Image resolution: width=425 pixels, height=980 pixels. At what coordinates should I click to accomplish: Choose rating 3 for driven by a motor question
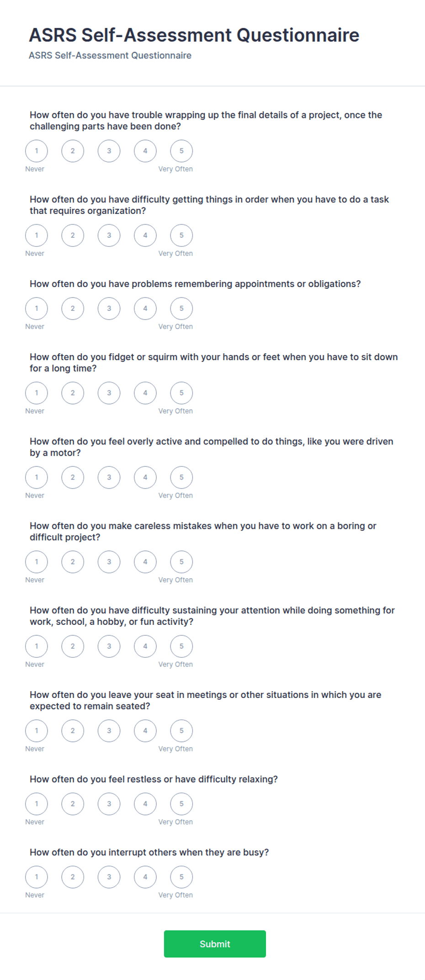click(x=109, y=477)
